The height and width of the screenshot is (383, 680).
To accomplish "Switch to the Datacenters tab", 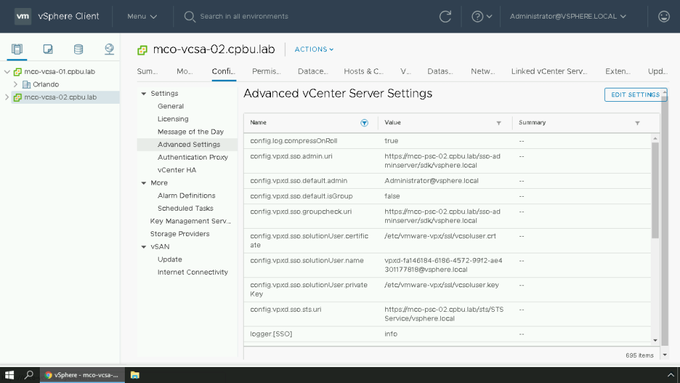I will coord(313,71).
